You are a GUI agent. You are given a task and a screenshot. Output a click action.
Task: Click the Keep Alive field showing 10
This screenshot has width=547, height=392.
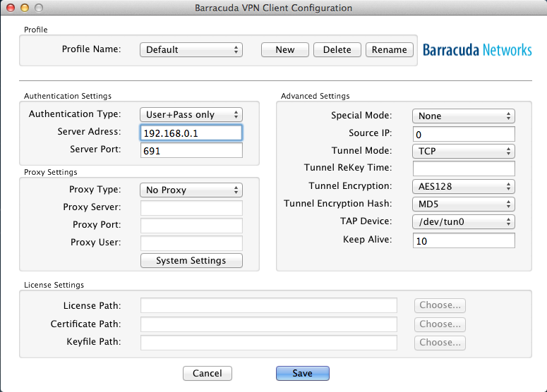click(x=464, y=240)
